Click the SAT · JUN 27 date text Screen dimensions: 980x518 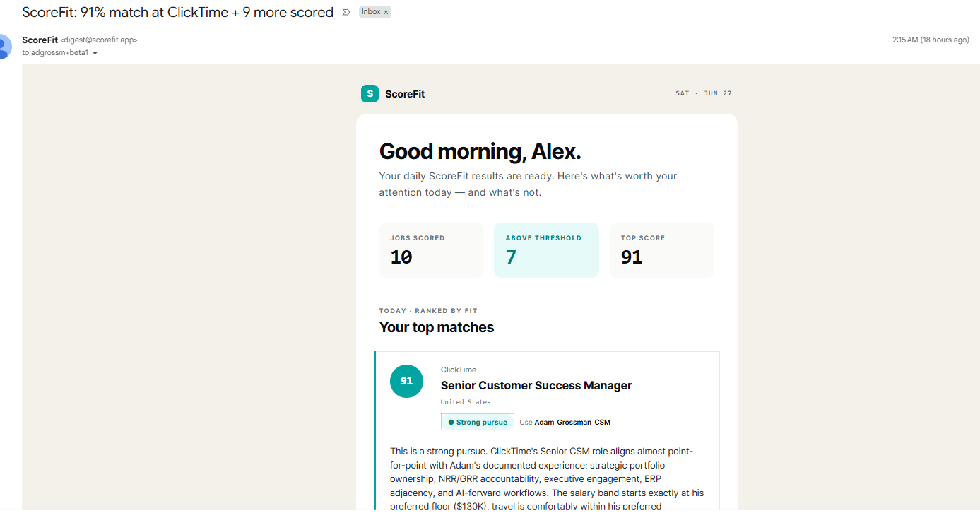704,93
